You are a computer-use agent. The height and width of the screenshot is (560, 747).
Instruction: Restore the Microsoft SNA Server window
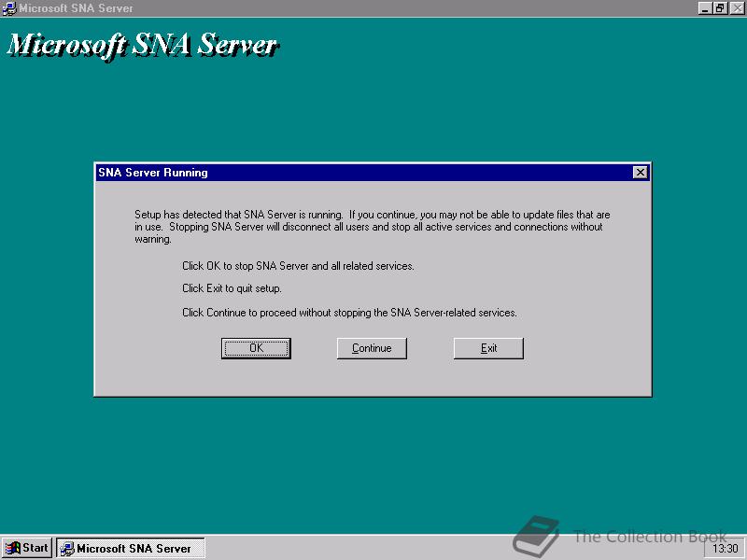(x=720, y=8)
